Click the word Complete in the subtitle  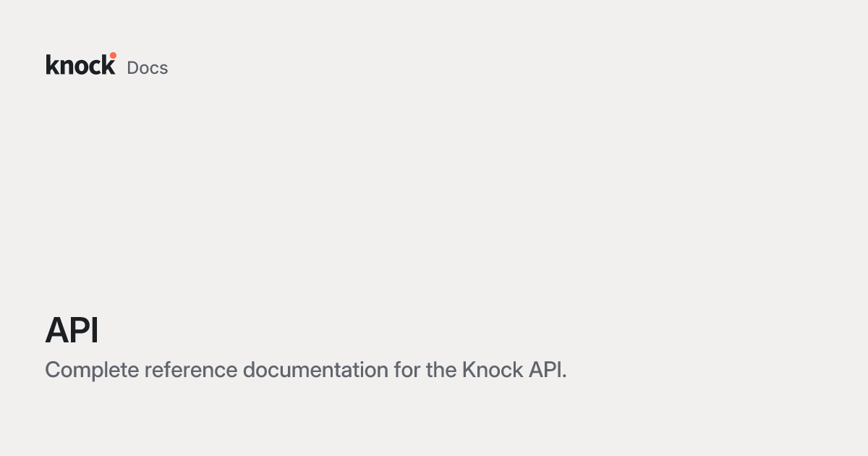(x=92, y=371)
